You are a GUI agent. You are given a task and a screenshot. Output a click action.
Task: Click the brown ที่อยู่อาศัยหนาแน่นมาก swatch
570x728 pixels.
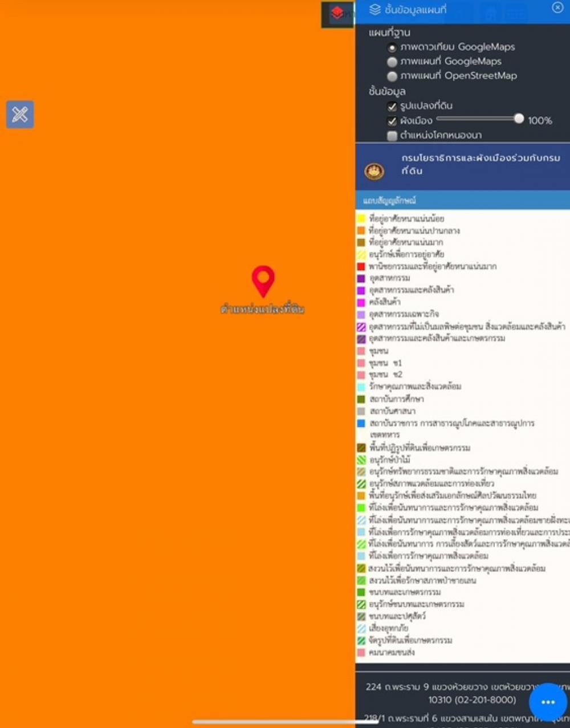361,242
